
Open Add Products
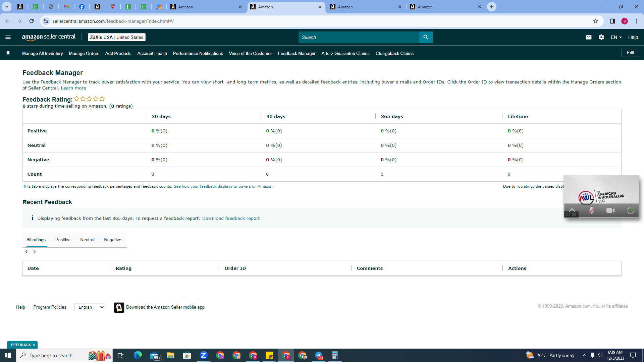coord(118,53)
